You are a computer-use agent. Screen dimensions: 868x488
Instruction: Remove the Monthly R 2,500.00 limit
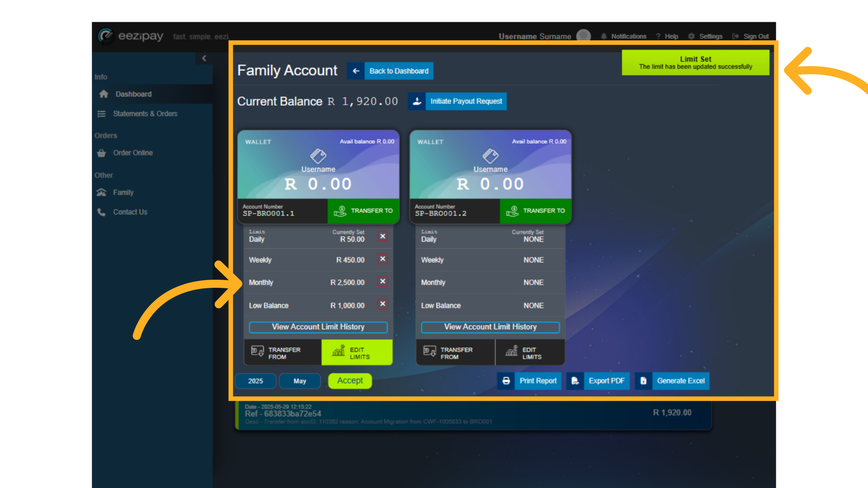pyautogui.click(x=382, y=282)
